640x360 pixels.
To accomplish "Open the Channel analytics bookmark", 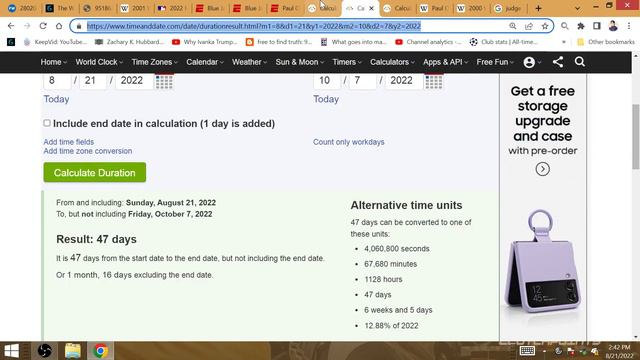I will coord(429,42).
